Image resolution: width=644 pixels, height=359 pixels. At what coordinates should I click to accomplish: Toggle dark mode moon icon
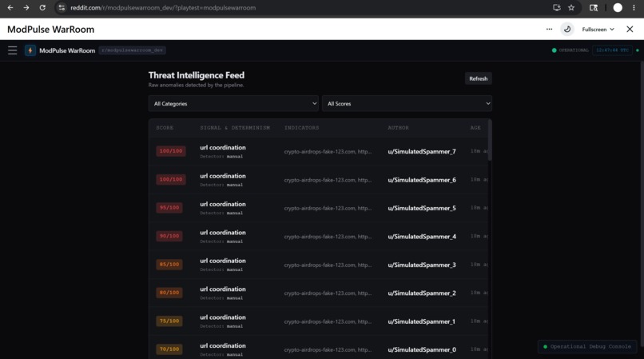coord(567,30)
